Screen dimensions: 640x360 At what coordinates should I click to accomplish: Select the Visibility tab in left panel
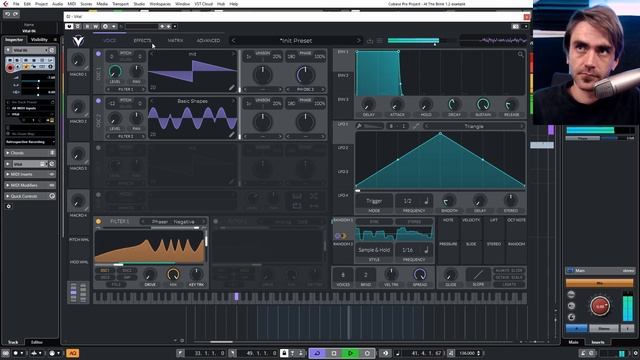39,40
